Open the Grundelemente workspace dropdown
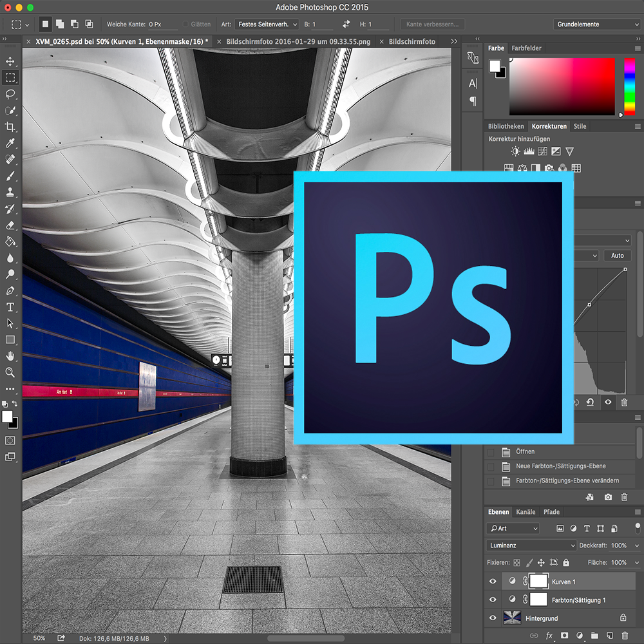Screen dimensions: 644x644 (597, 24)
